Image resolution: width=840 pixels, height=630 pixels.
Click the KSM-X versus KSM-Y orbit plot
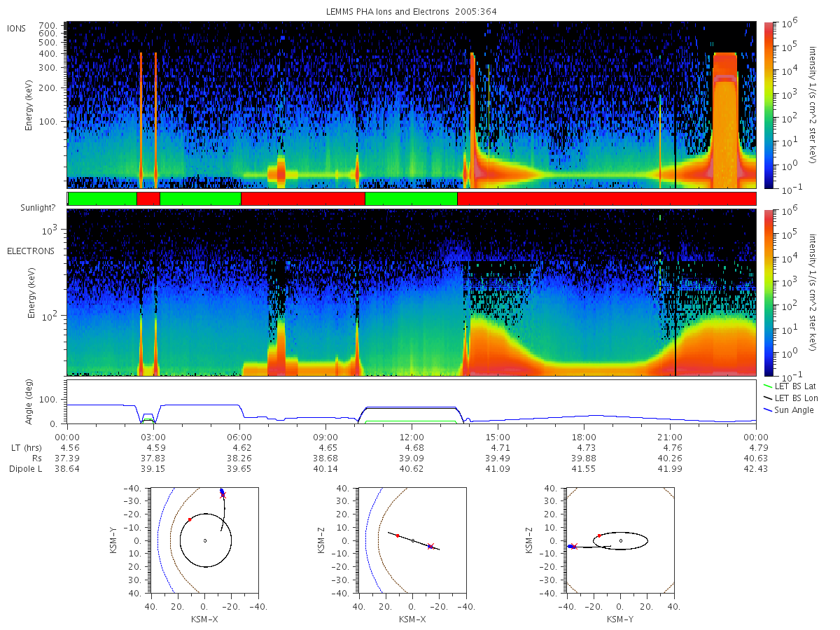tap(204, 540)
